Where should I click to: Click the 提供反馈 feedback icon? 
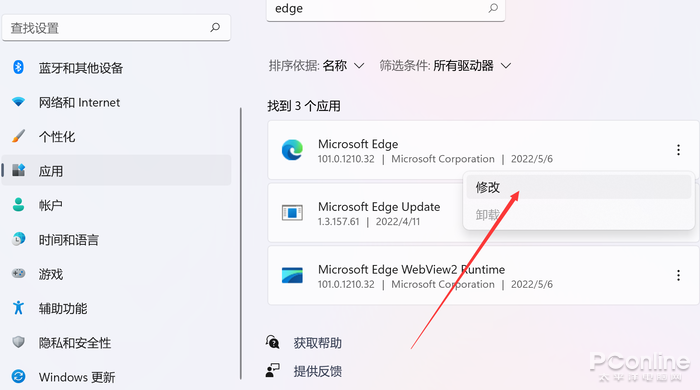pos(272,370)
